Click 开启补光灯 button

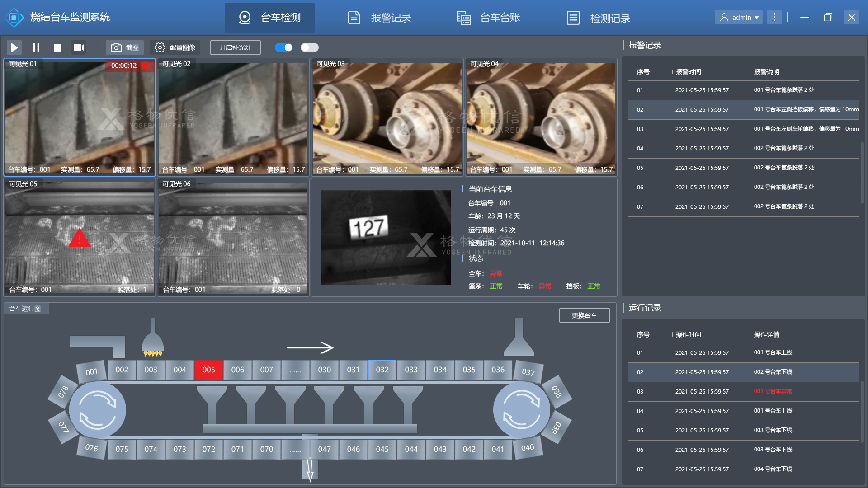click(x=235, y=47)
